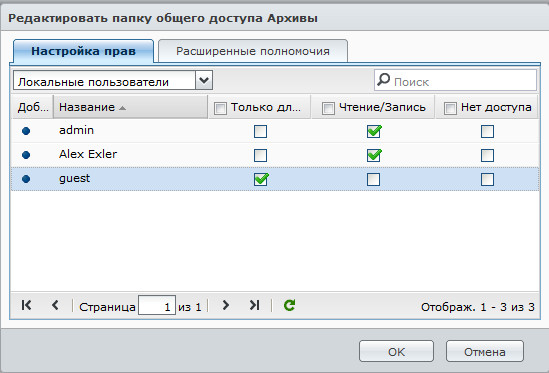
Task: Enable No access for Alex Exler
Action: [x=487, y=155]
